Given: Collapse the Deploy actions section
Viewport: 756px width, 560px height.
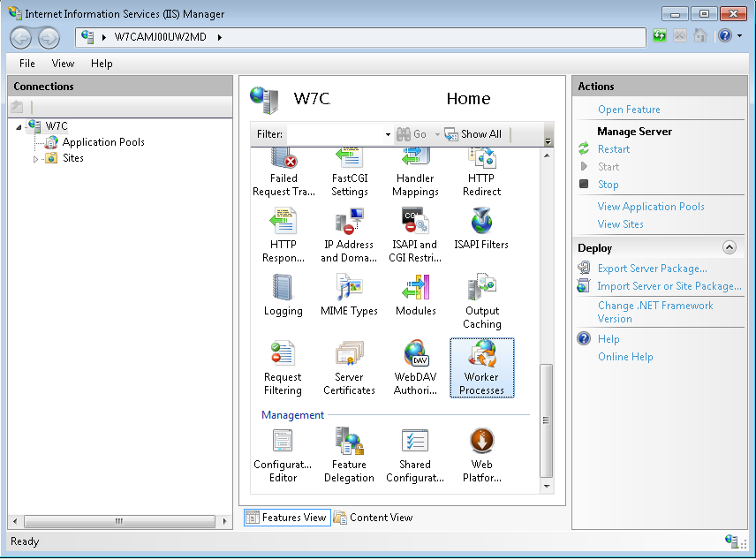Looking at the screenshot, I should pyautogui.click(x=730, y=248).
